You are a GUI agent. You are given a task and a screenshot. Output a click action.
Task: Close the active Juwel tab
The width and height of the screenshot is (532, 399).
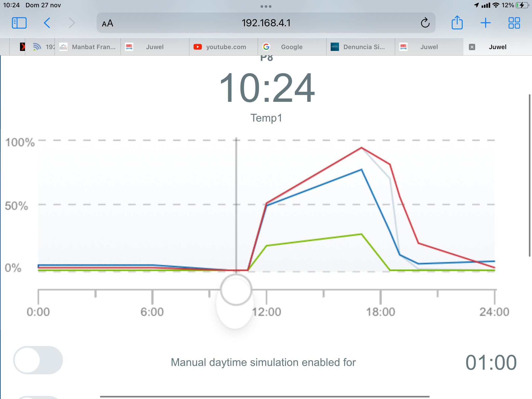coord(472,47)
